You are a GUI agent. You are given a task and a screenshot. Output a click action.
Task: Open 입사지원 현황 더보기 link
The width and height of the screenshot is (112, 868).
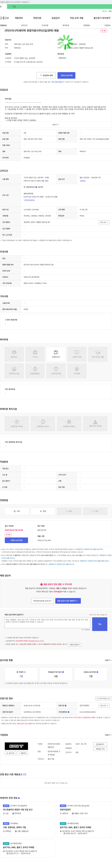(x=108, y=660)
